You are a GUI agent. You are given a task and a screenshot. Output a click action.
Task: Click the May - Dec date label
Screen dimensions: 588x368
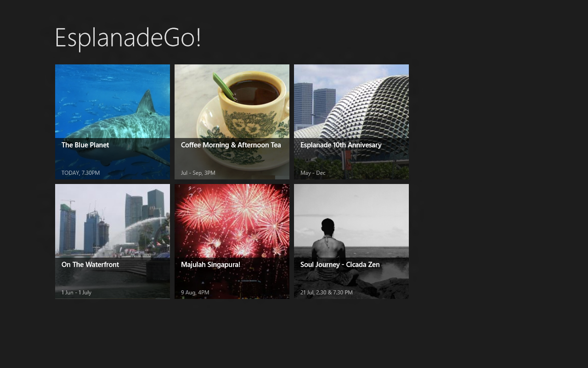(313, 173)
